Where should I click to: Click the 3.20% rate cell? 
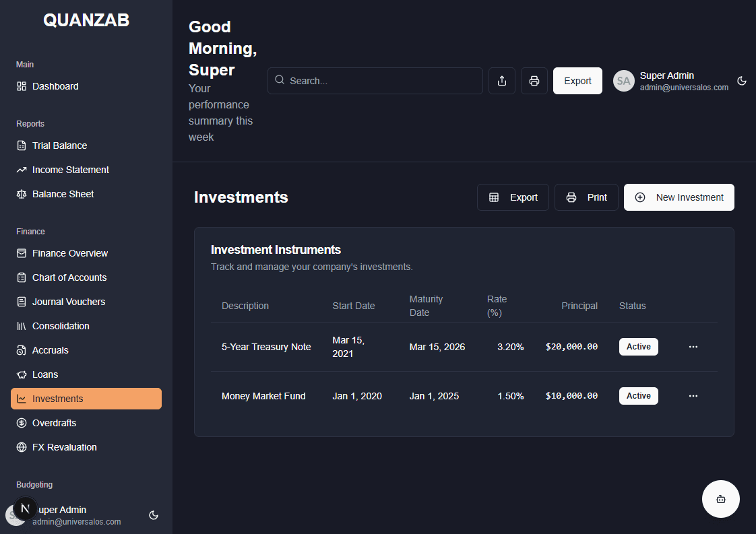click(x=510, y=347)
